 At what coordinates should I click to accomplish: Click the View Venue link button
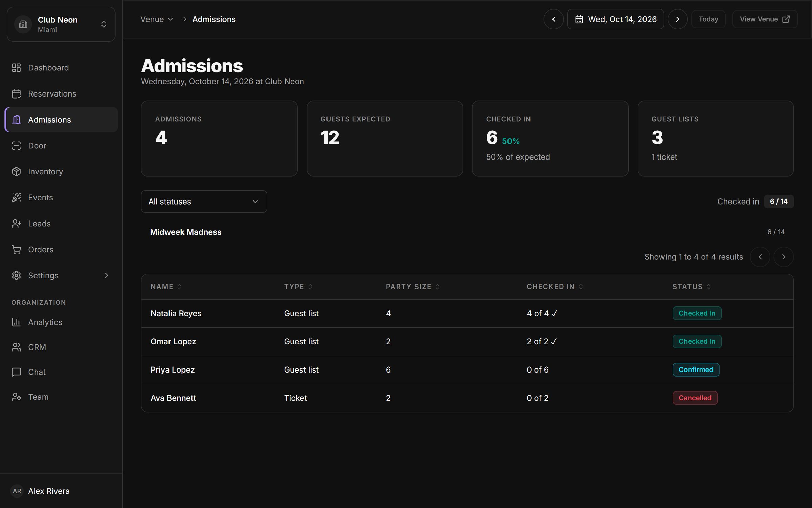[x=765, y=19]
